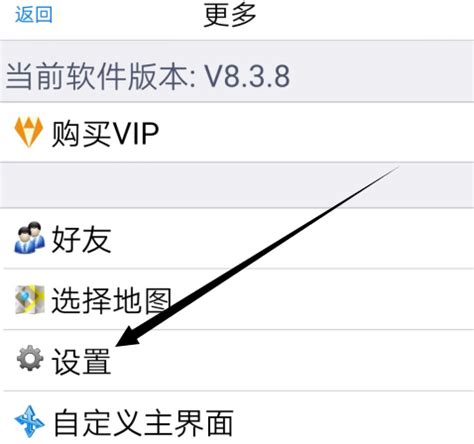Open the 好友 friends entry label
This screenshot has width=474, height=444.
pyautogui.click(x=81, y=239)
